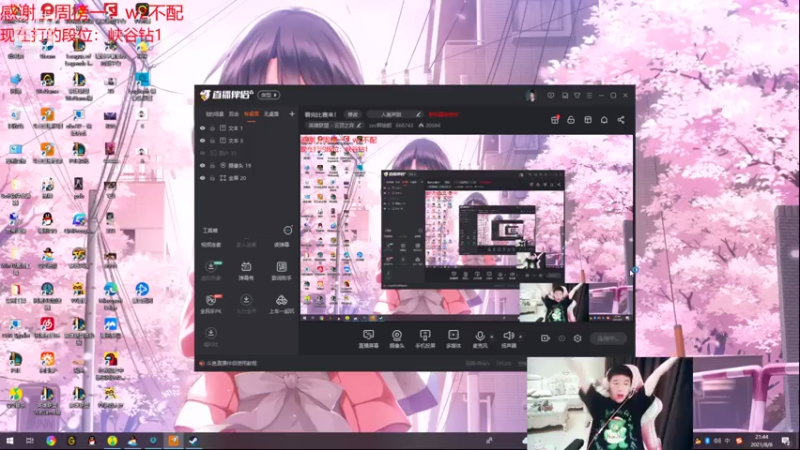The image size is (800, 450).
Task: Open the settings gear in bottom toolbar
Action: tap(577, 338)
